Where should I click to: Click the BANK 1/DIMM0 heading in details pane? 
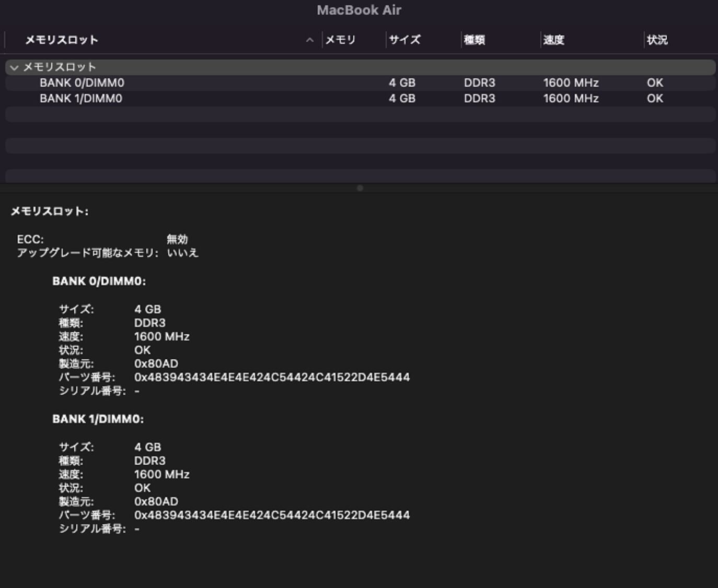pos(98,419)
